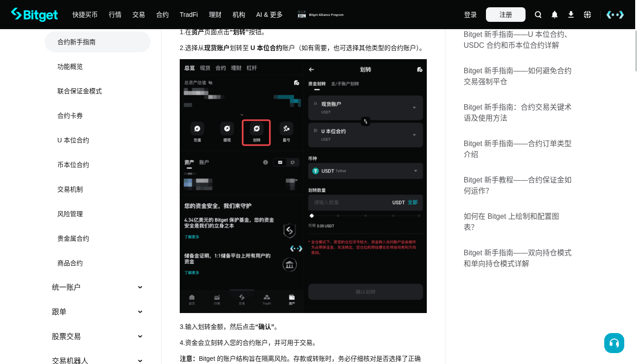Open article 如何避免合约交易强制平仓
637x364 pixels.
tap(517, 76)
